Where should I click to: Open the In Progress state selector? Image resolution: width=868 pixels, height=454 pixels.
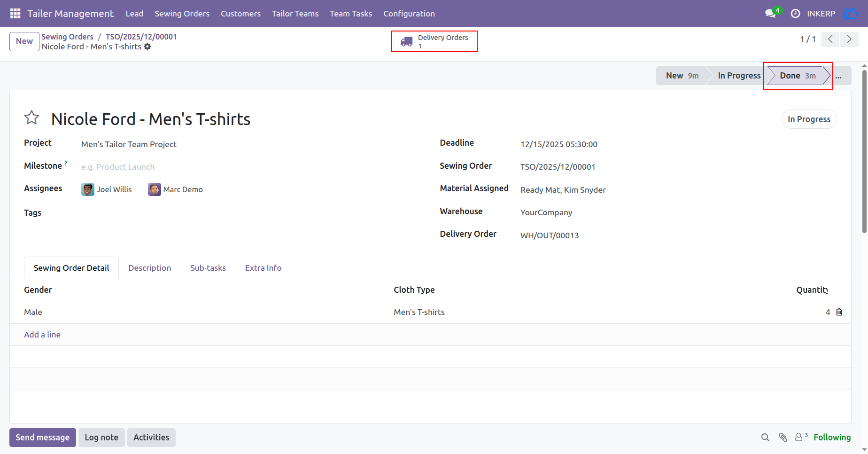[809, 119]
